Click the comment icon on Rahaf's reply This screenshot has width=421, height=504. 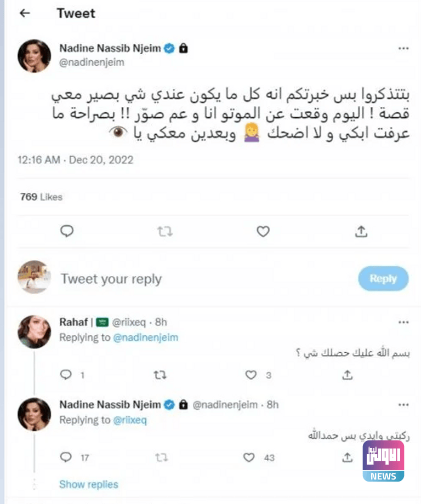66,375
